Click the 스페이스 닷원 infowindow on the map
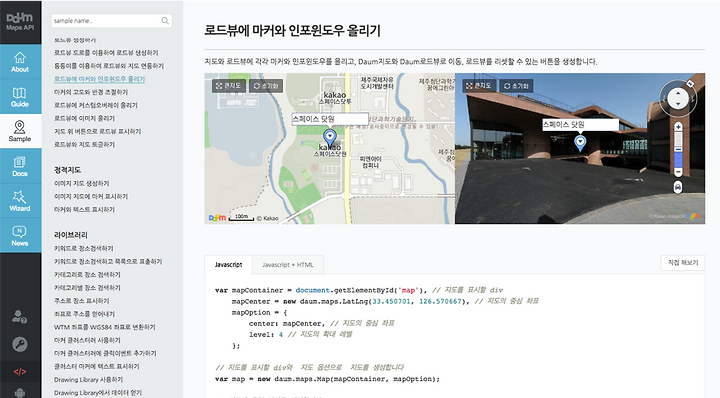 [x=330, y=119]
